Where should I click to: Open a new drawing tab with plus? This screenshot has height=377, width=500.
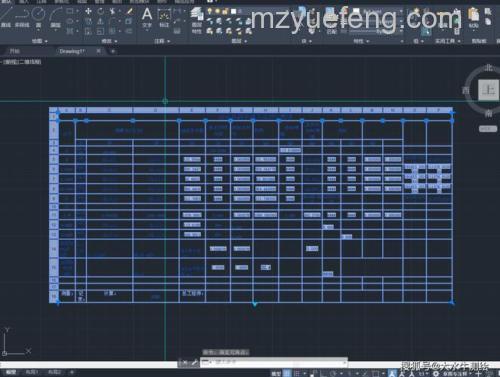[x=113, y=51]
